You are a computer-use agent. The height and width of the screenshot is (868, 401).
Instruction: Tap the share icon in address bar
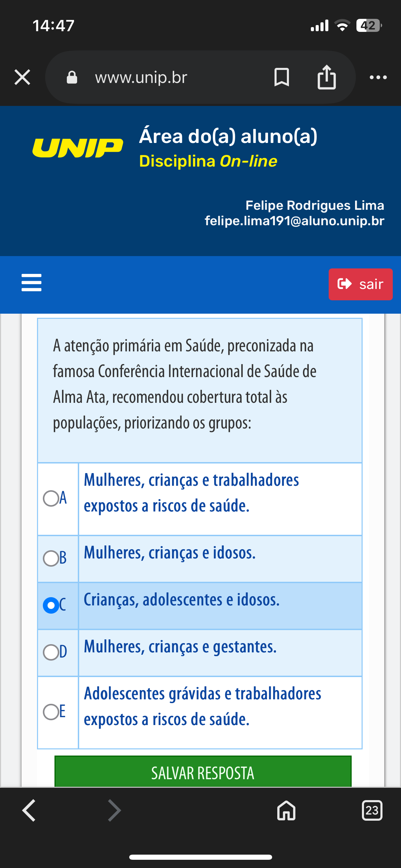(x=327, y=77)
